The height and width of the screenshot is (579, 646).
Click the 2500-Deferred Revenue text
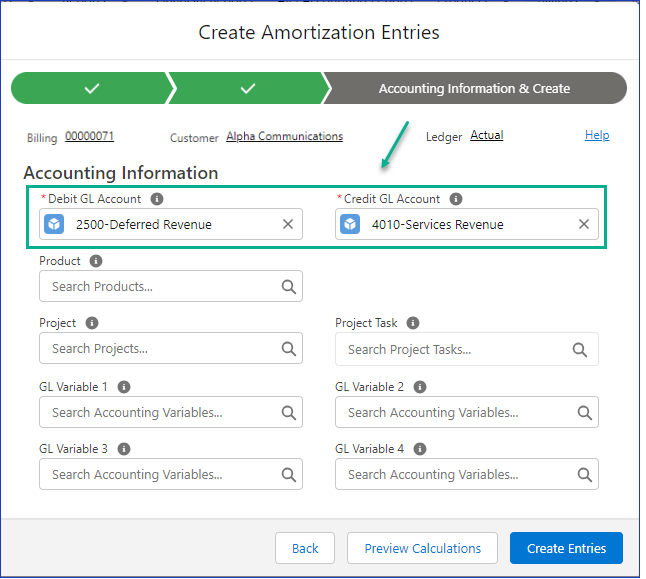(144, 225)
